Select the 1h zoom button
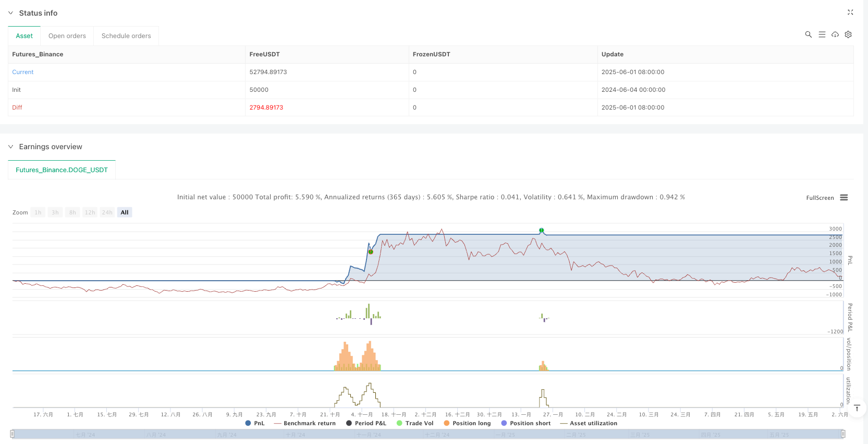Image resolution: width=868 pixels, height=444 pixels. point(38,212)
